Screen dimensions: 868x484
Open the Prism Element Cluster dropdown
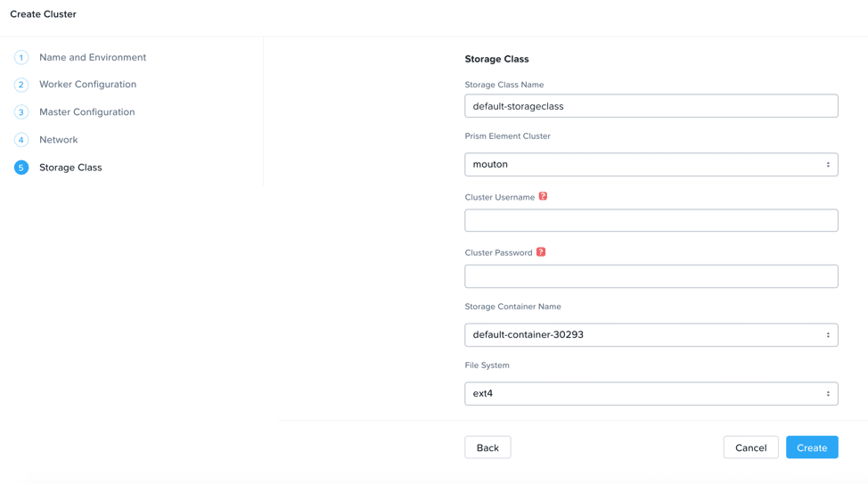(x=651, y=164)
